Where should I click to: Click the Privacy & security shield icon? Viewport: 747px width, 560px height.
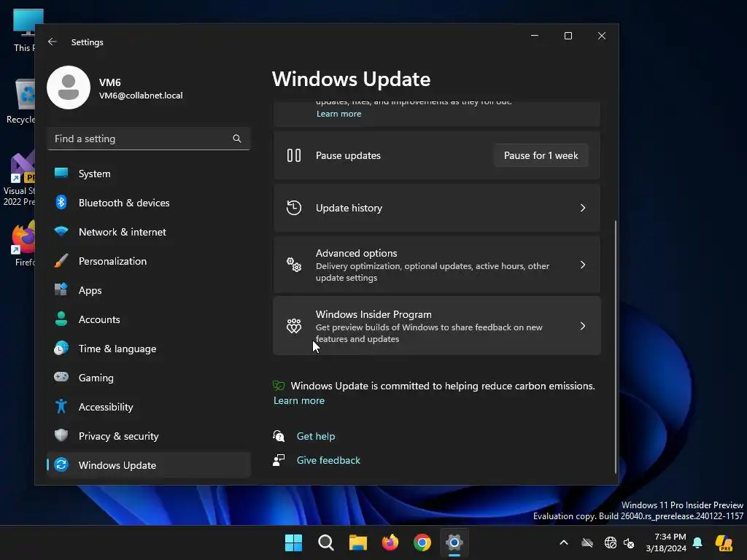[x=61, y=436]
